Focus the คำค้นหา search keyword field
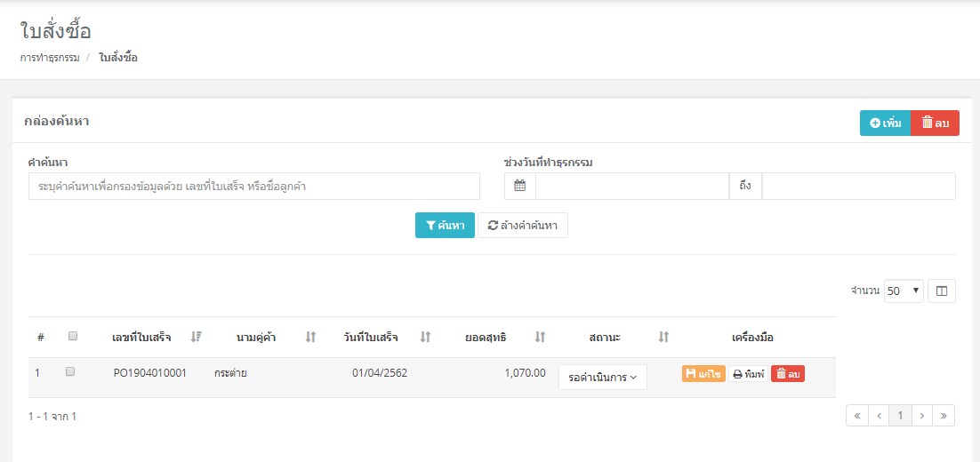This screenshot has width=980, height=462. (x=254, y=186)
